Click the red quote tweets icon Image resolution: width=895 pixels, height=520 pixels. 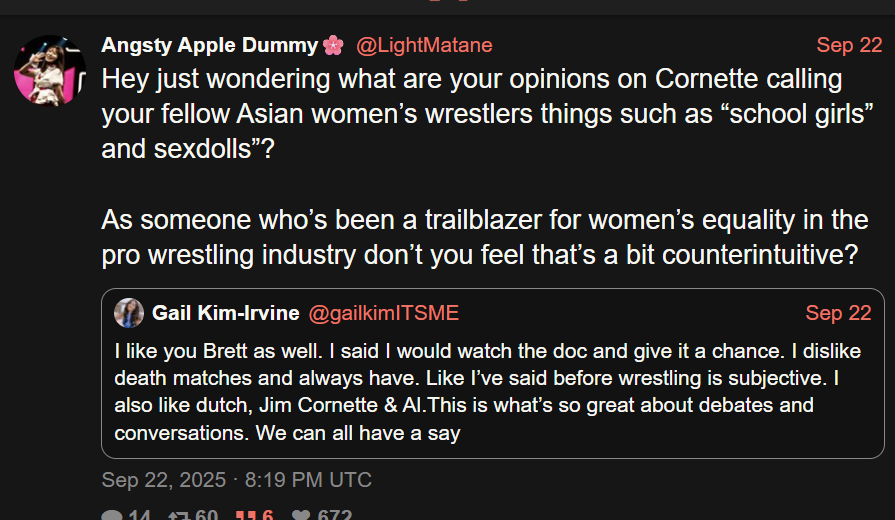(245, 516)
